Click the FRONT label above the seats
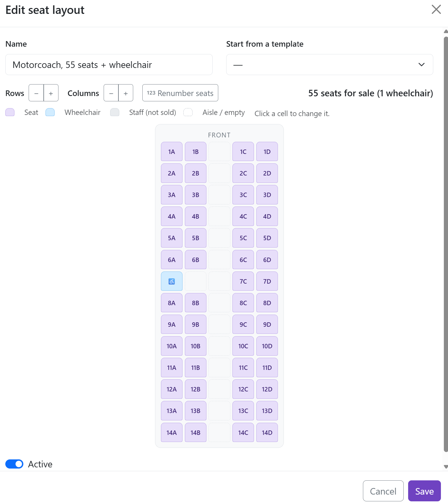The height and width of the screenshot is (504, 448). pos(219,135)
